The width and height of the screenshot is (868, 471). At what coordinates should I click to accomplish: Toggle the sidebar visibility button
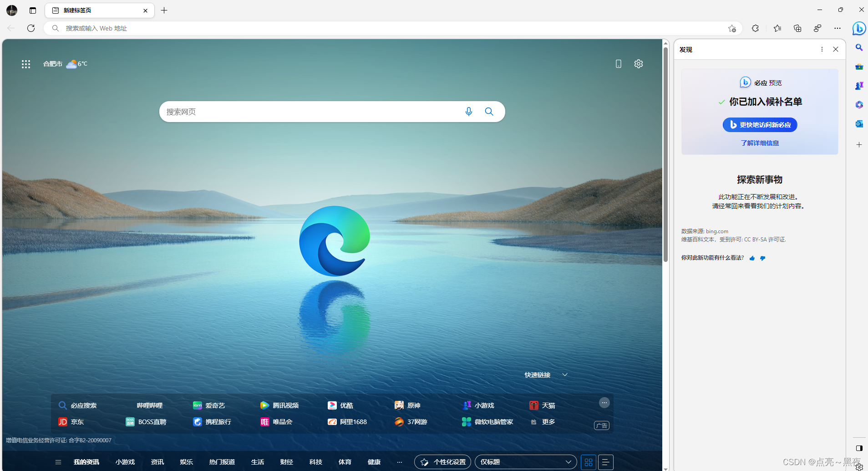[859, 448]
